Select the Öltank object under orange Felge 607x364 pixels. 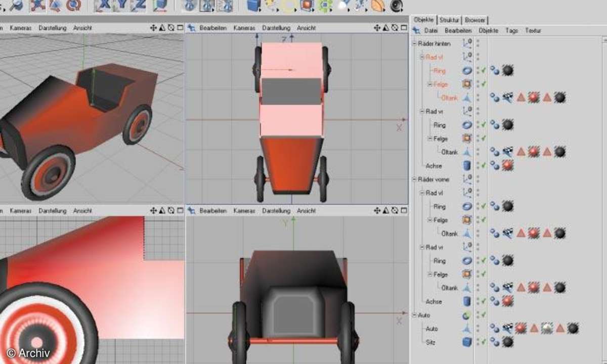tap(449, 98)
